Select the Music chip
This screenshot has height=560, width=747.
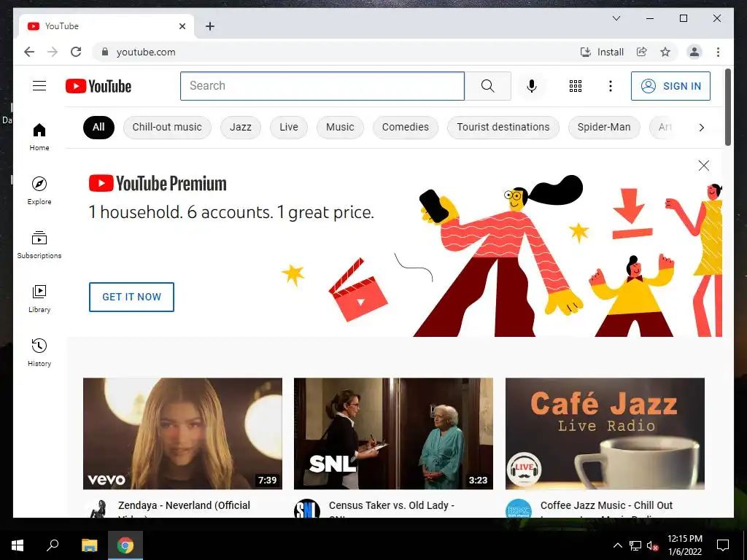click(340, 127)
